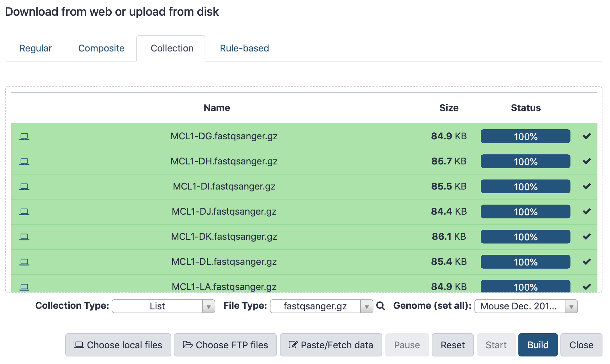
Task: Click the Paste/Fetch data button
Action: [x=331, y=345]
